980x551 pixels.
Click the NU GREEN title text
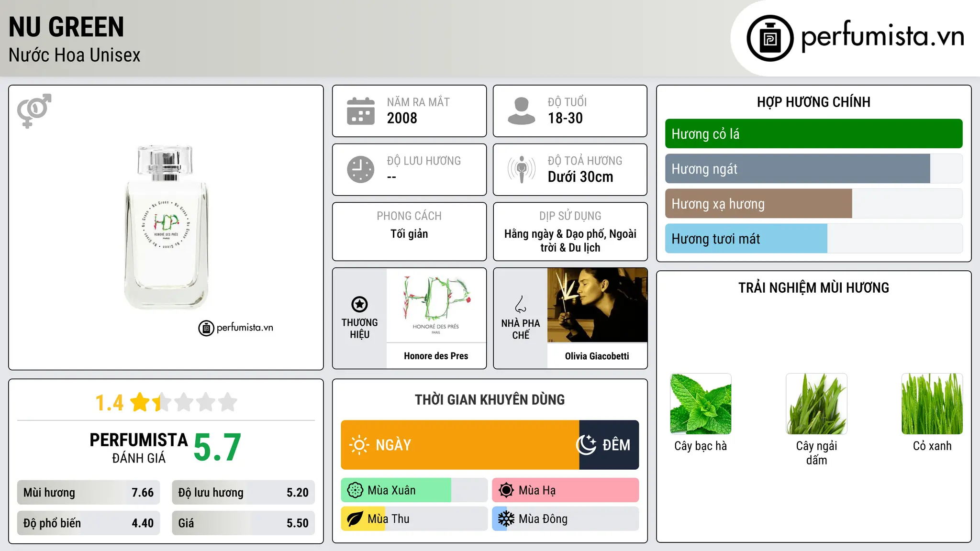pos(67,27)
